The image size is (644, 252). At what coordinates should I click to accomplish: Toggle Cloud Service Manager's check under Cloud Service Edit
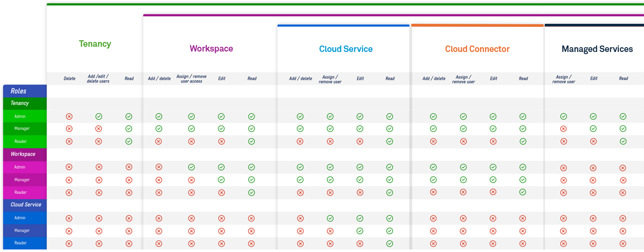(x=360, y=231)
